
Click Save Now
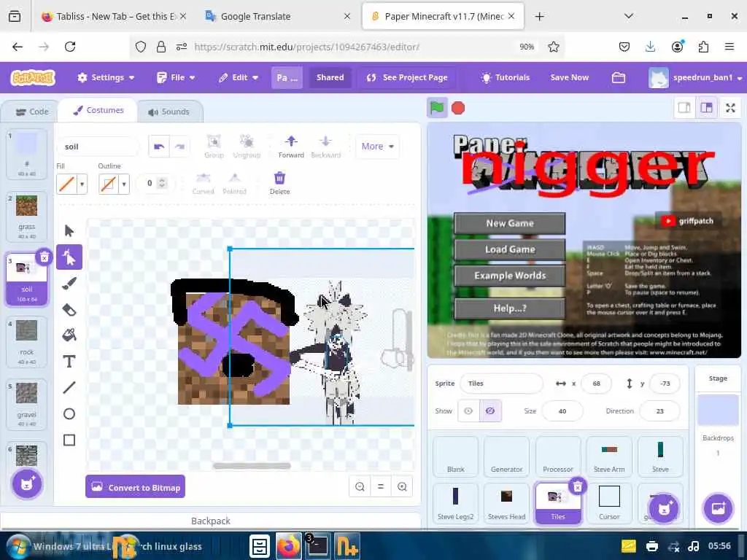point(569,77)
